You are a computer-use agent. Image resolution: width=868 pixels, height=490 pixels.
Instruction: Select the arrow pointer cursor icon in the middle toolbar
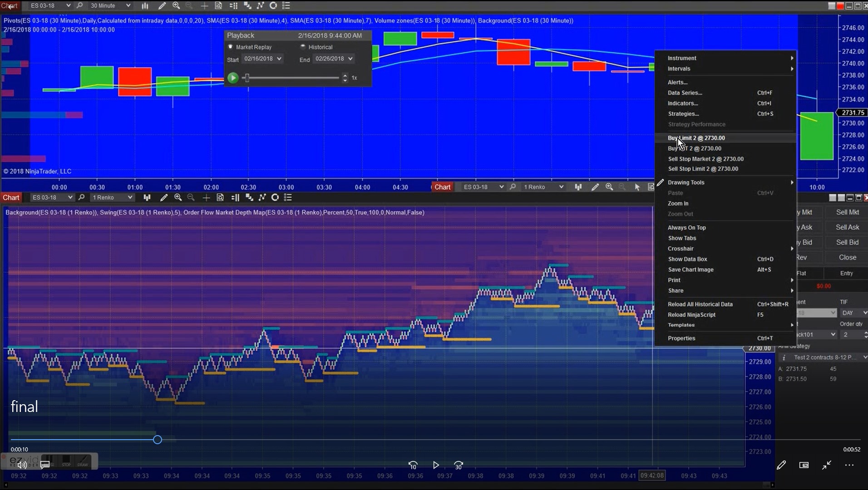tap(637, 187)
